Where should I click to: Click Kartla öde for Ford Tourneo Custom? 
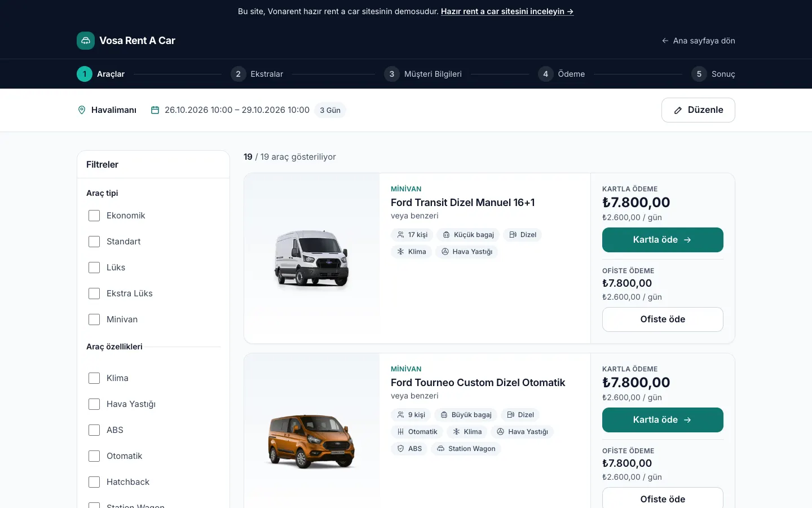(663, 420)
